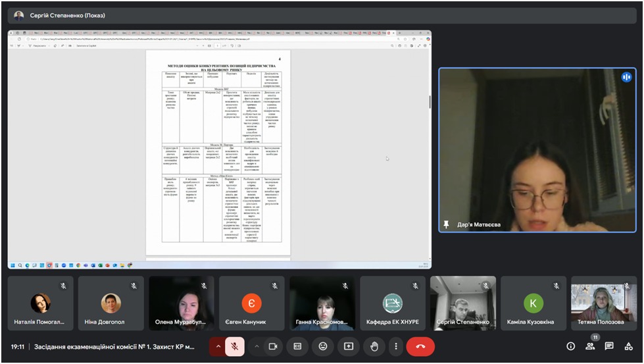This screenshot has width=644, height=364.
Task: Raise your hand in the meeting
Action: [x=374, y=346]
